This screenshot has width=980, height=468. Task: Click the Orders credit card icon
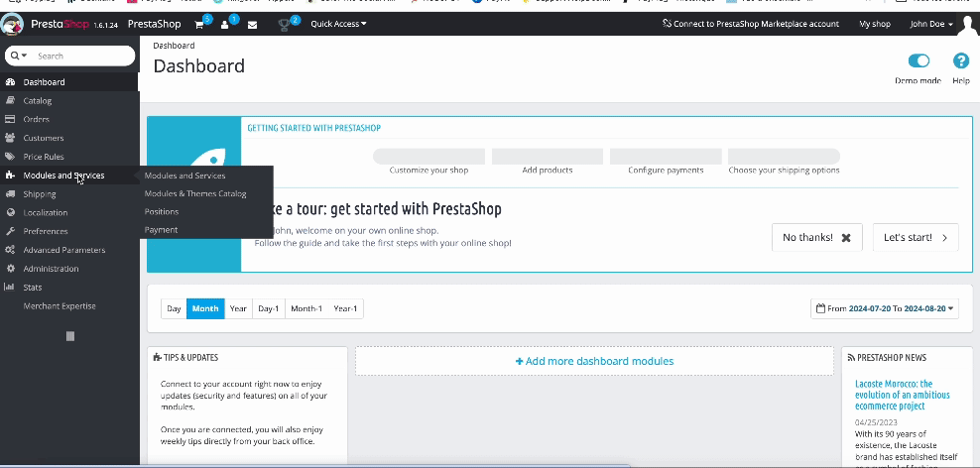10,119
